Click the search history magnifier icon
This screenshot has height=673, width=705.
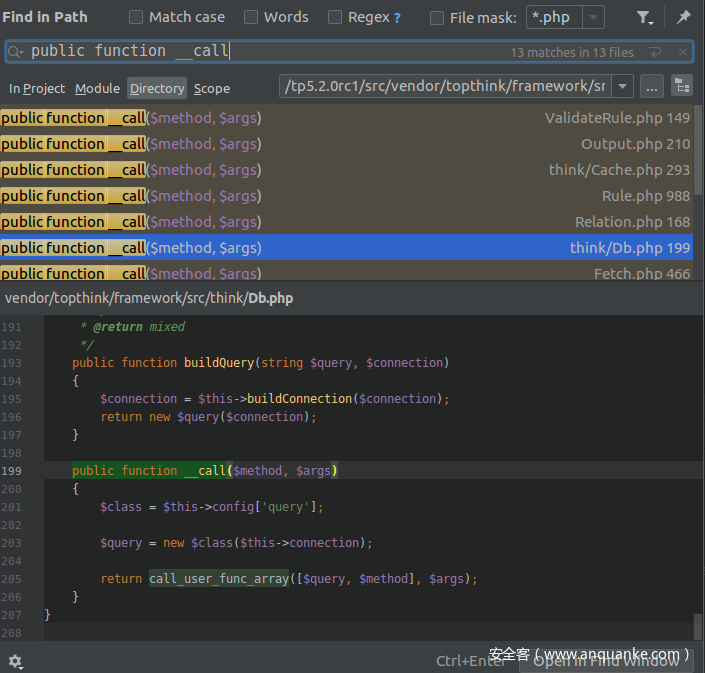click(x=16, y=52)
